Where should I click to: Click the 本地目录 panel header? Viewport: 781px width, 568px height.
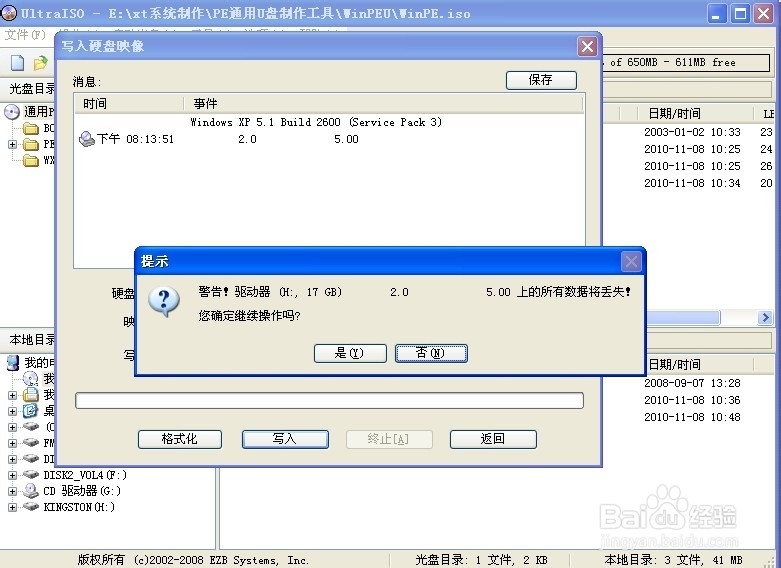coord(32,340)
